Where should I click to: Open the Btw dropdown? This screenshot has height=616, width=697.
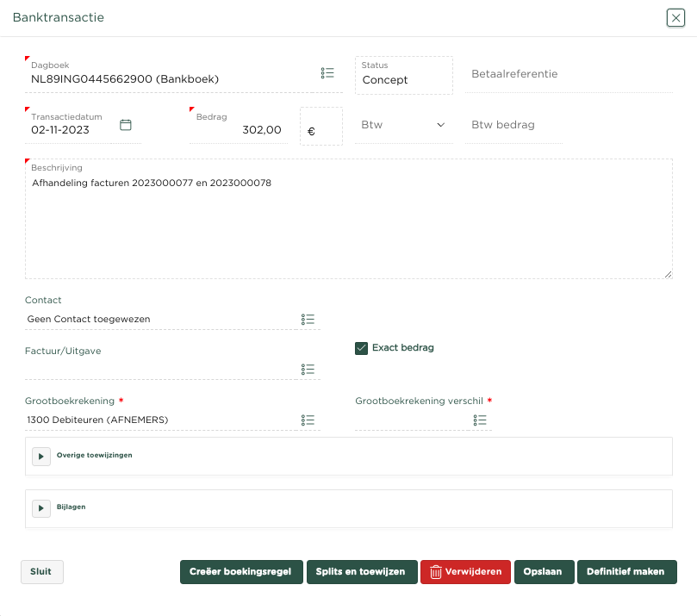404,125
